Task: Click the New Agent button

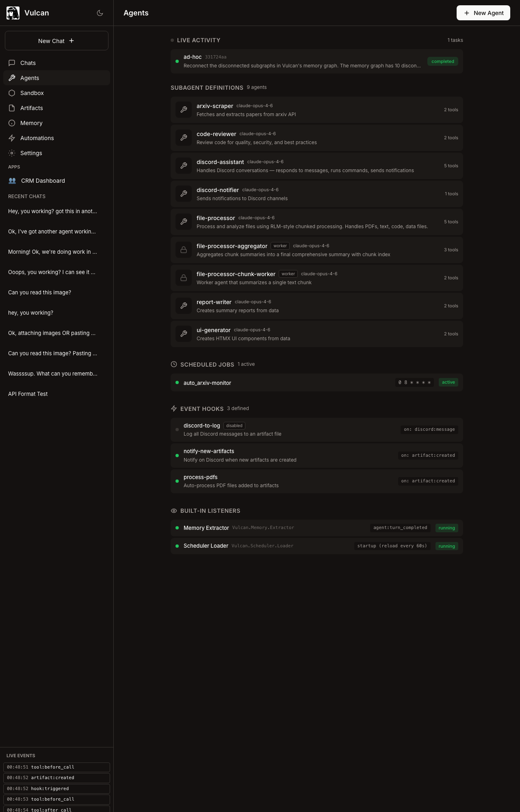Action: pyautogui.click(x=483, y=13)
